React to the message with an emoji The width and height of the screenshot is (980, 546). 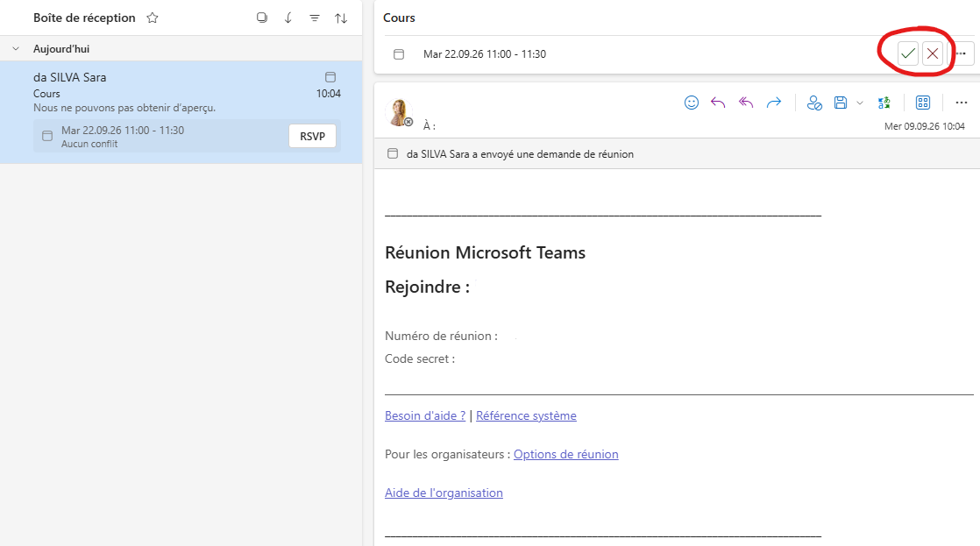pyautogui.click(x=692, y=103)
